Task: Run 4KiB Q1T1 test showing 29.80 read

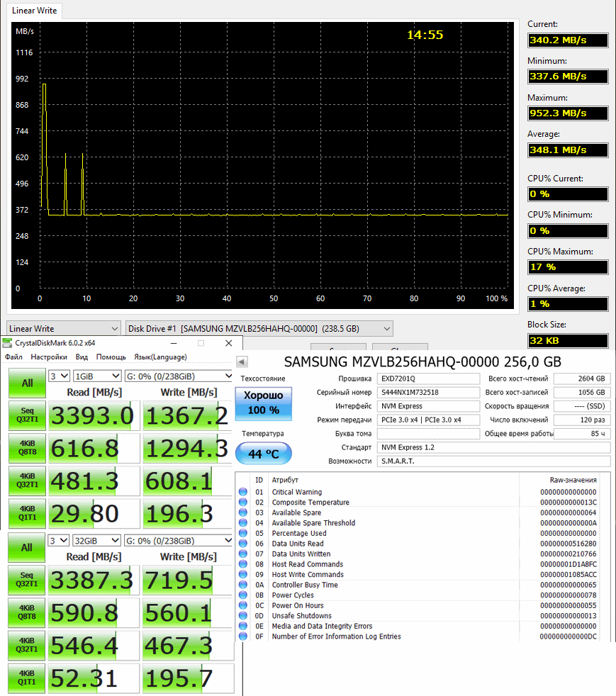Action: pos(27,514)
